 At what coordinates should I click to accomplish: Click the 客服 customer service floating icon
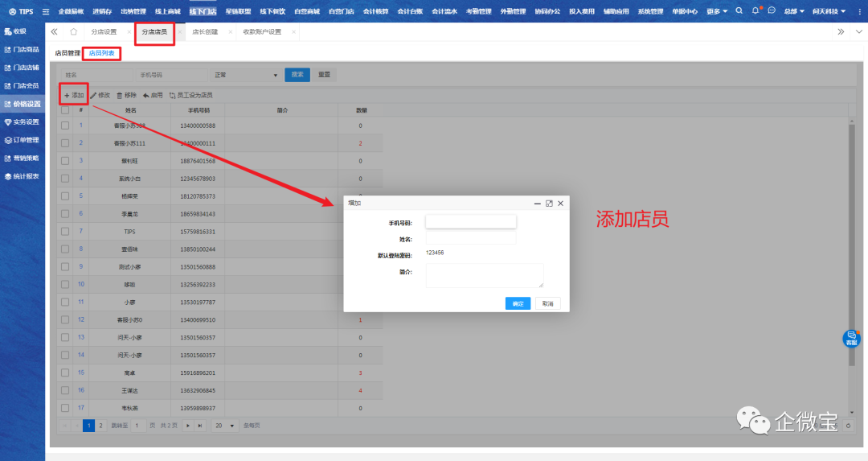click(x=851, y=338)
